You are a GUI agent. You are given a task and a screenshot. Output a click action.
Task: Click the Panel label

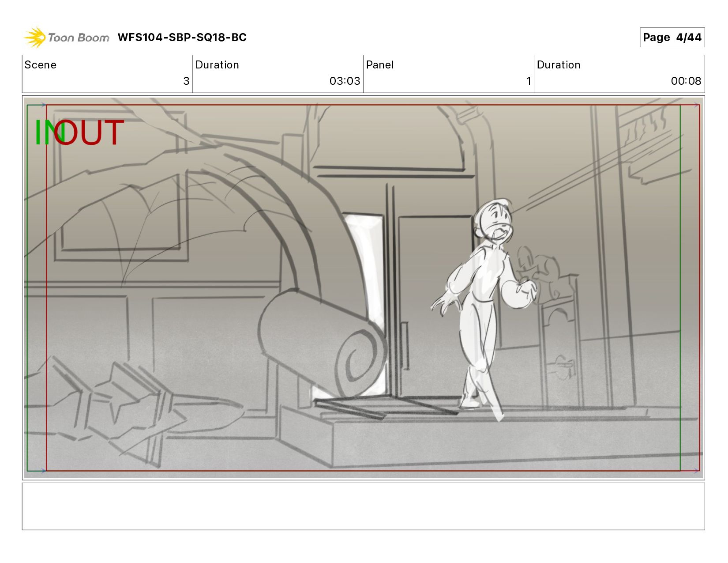click(x=380, y=65)
